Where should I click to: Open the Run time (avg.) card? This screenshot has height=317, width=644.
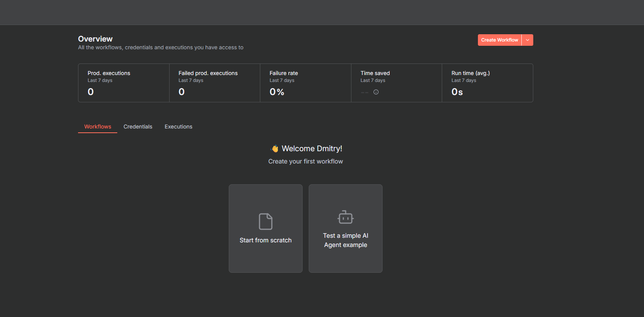[x=487, y=83]
